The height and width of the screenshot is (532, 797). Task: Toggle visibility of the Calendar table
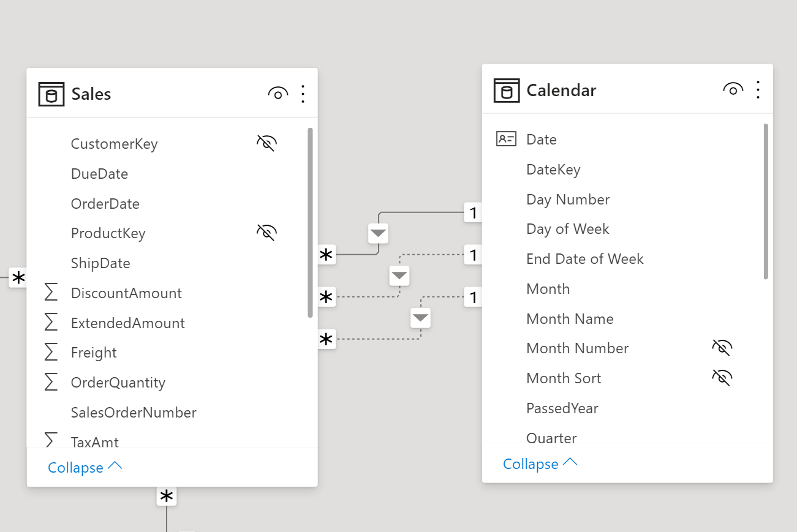[x=733, y=90]
